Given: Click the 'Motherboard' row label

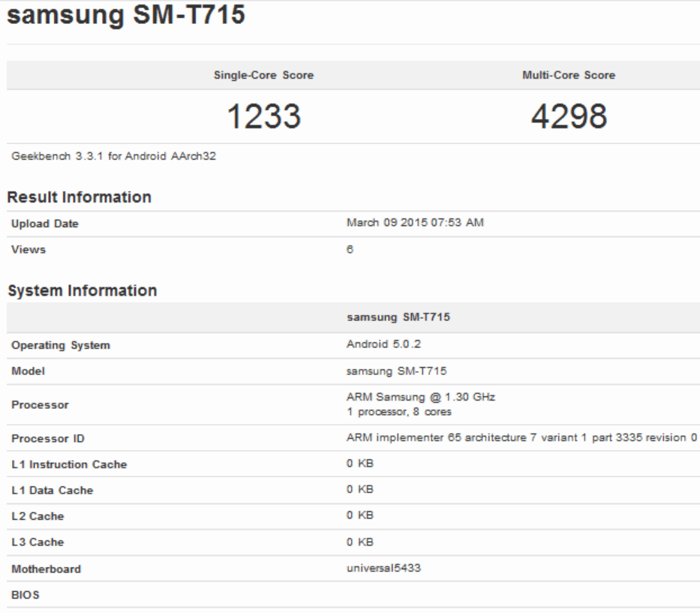Looking at the screenshot, I should 47,569.
